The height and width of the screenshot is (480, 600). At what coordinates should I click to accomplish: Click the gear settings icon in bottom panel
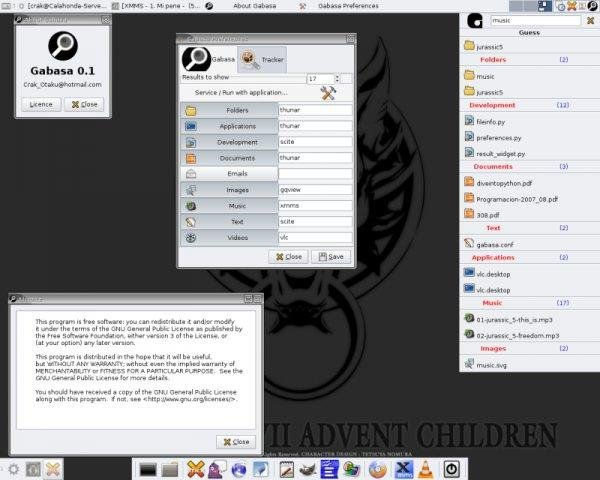(13, 469)
